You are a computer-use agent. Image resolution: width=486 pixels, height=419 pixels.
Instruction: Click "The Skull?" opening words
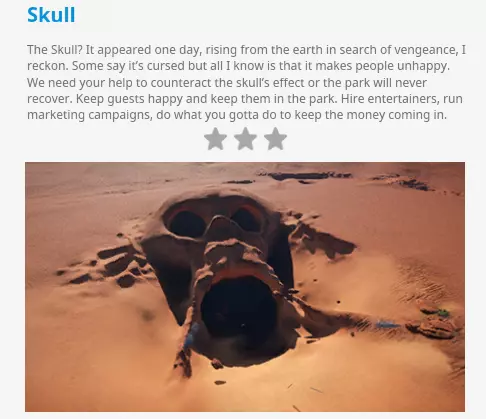(x=55, y=50)
